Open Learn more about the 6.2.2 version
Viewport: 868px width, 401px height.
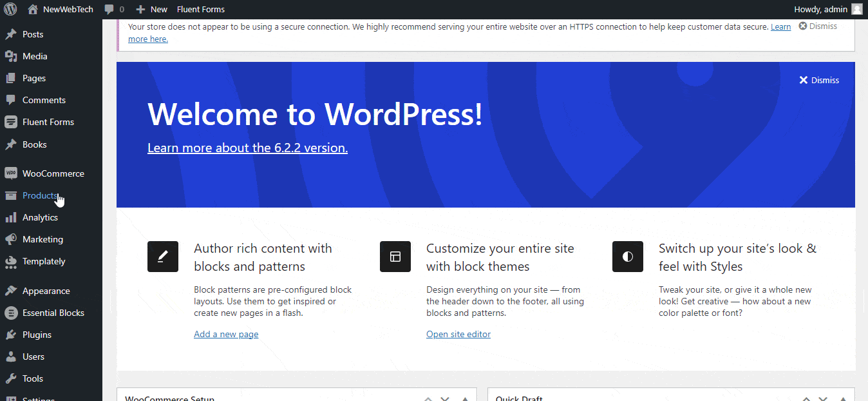(x=247, y=148)
